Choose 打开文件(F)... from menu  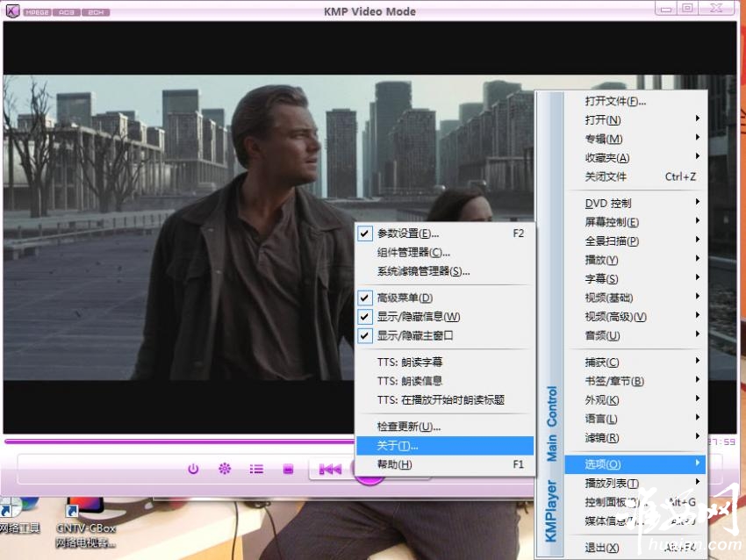(615, 101)
